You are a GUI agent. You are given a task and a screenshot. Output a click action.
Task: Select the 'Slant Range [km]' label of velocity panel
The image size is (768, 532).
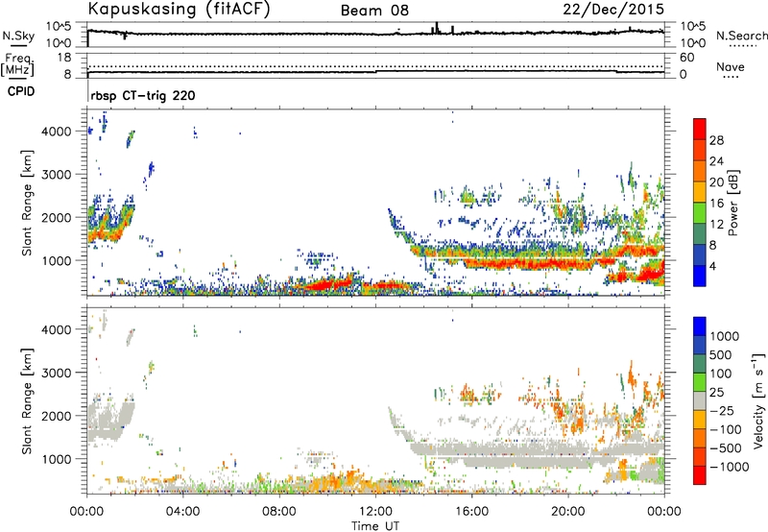(27, 401)
